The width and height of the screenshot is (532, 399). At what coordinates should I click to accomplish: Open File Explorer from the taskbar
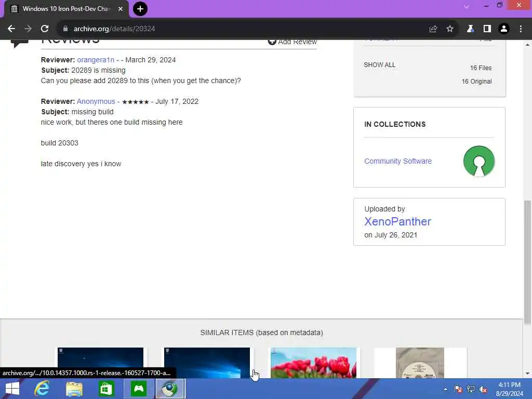coord(74,389)
